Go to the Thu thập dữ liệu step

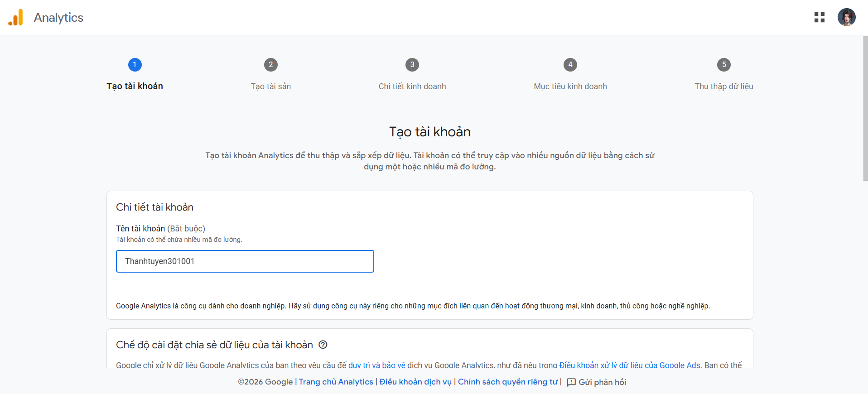click(x=724, y=86)
